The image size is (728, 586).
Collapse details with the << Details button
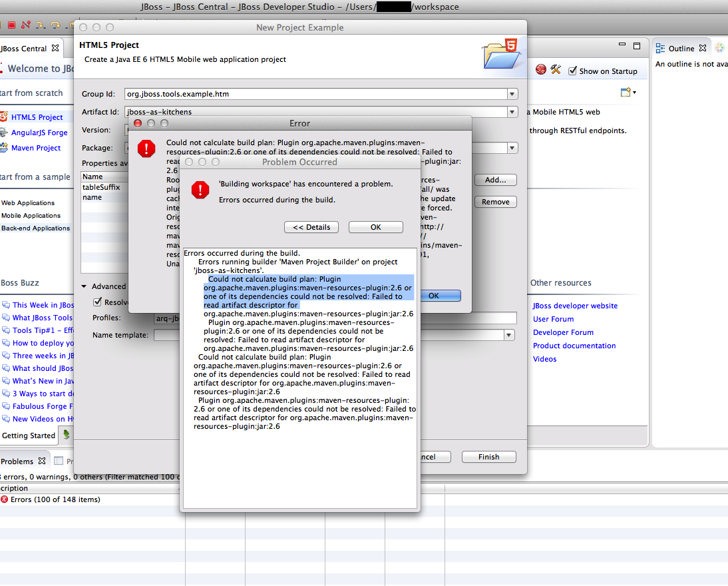(311, 227)
